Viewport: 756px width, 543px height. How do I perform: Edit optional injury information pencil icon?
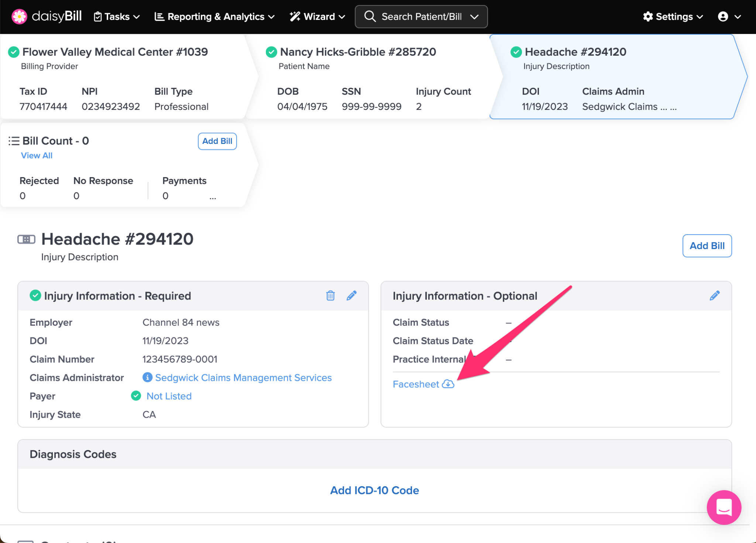714,295
